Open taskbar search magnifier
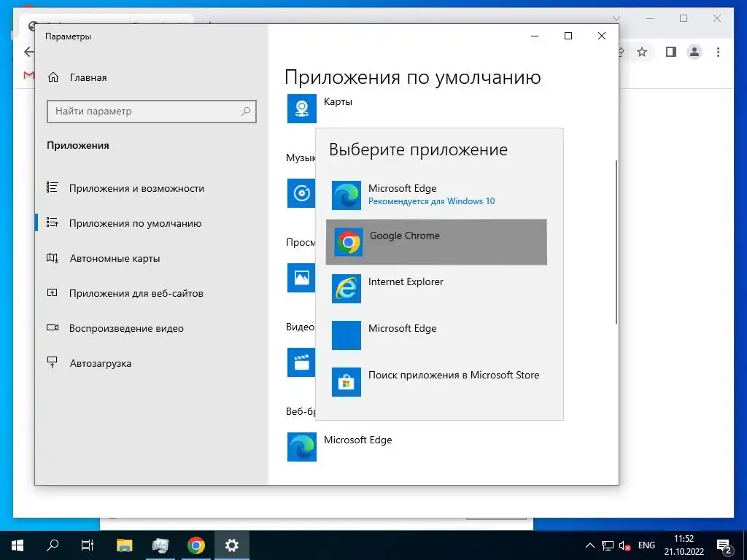 [53, 545]
